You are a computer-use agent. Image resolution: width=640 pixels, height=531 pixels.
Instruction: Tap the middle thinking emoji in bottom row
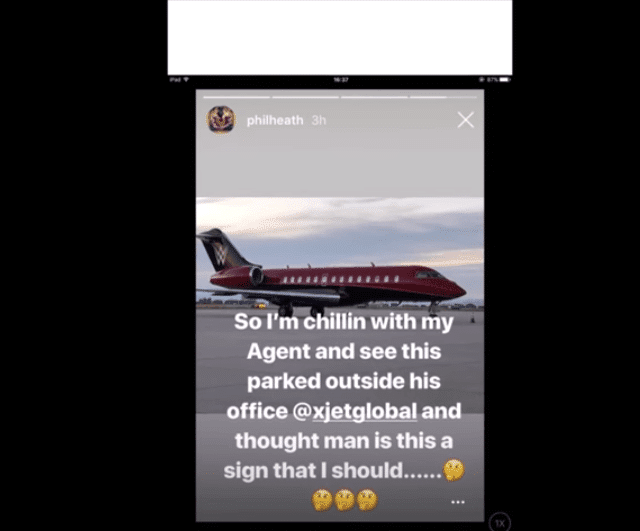coord(345,500)
